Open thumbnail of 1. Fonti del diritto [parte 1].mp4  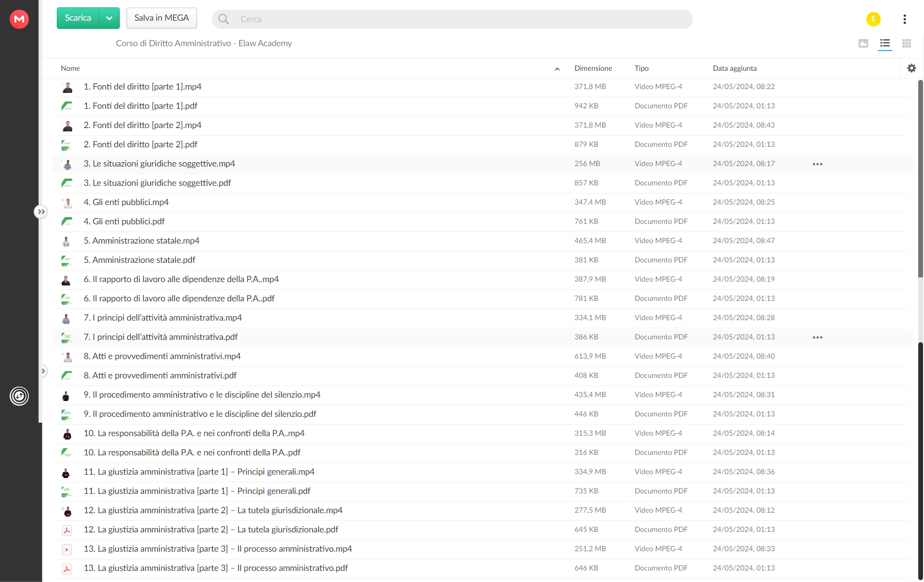tap(67, 87)
